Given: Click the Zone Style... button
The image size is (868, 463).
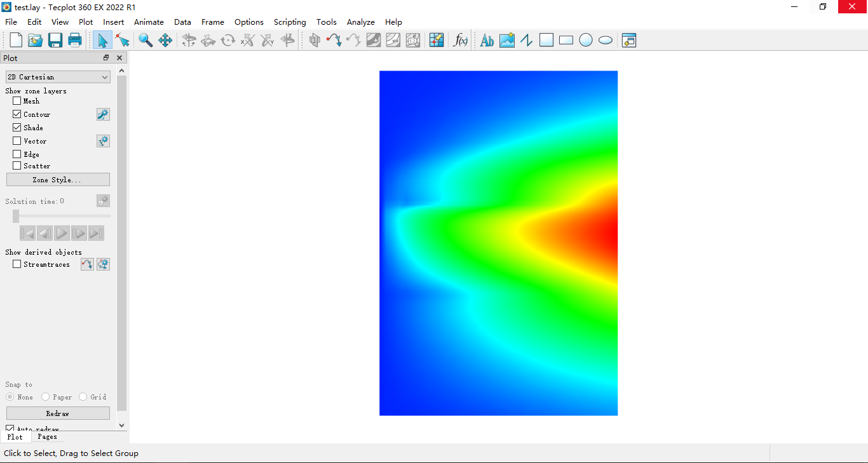Looking at the screenshot, I should pyautogui.click(x=58, y=180).
